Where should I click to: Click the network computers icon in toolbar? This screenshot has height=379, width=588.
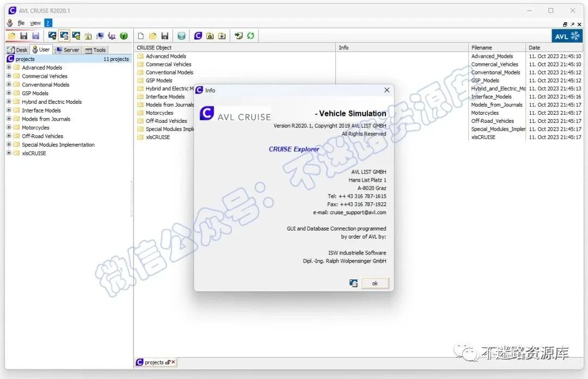click(100, 36)
